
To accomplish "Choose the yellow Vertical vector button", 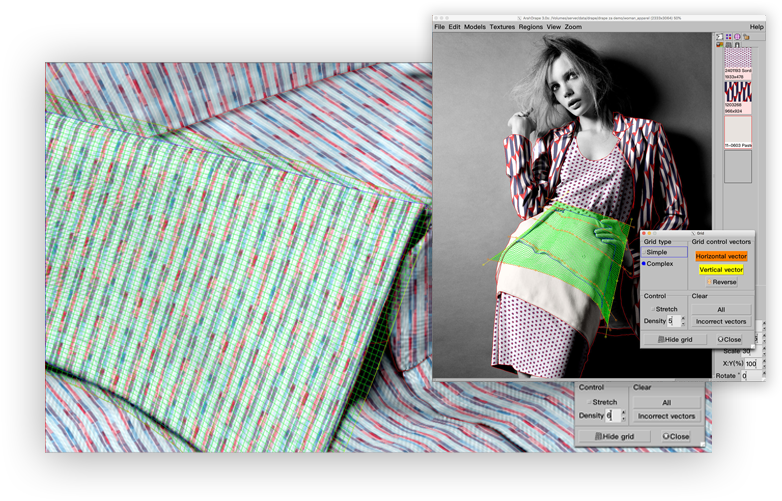I will point(721,270).
